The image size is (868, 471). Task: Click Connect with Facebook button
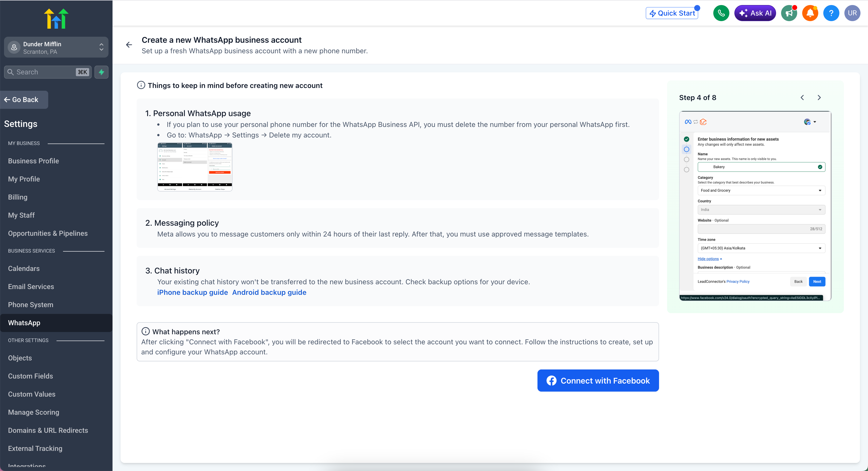tap(598, 380)
